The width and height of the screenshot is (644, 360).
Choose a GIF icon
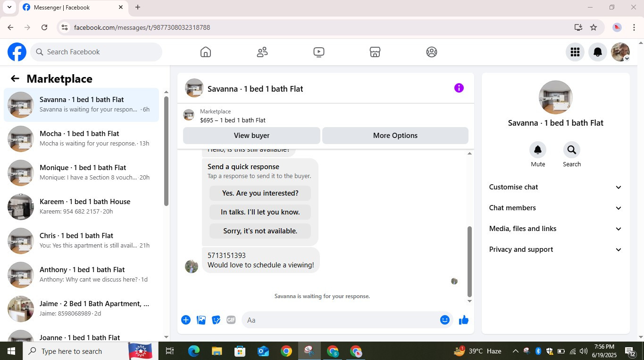231,320
